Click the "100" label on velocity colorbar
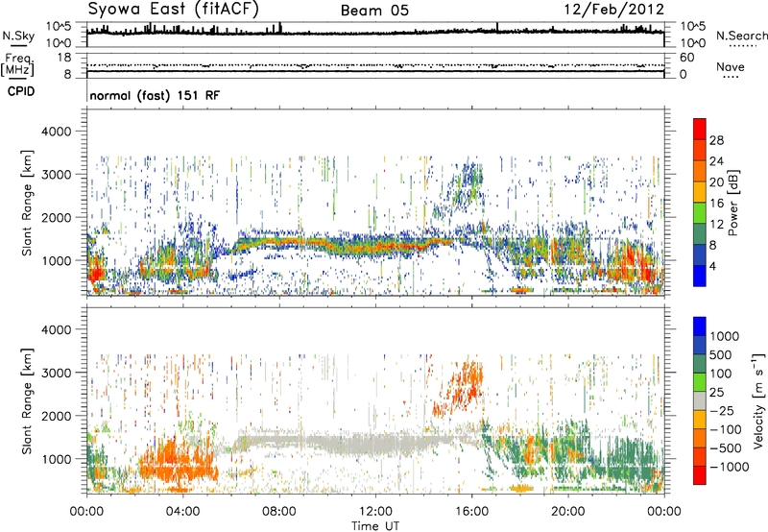 pos(720,374)
